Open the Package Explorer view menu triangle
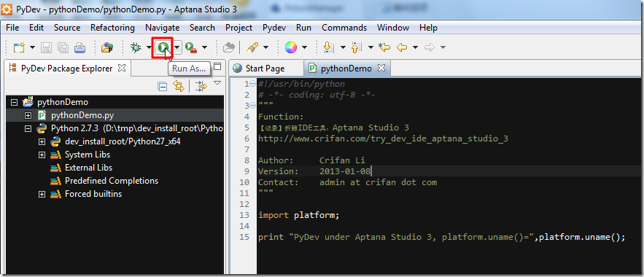644x277 pixels. [x=217, y=83]
